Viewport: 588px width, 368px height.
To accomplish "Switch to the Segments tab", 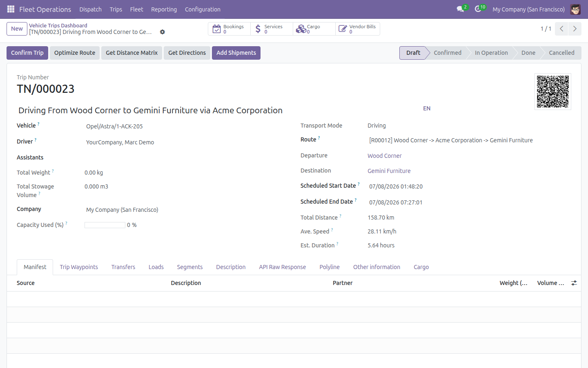I will tap(189, 267).
